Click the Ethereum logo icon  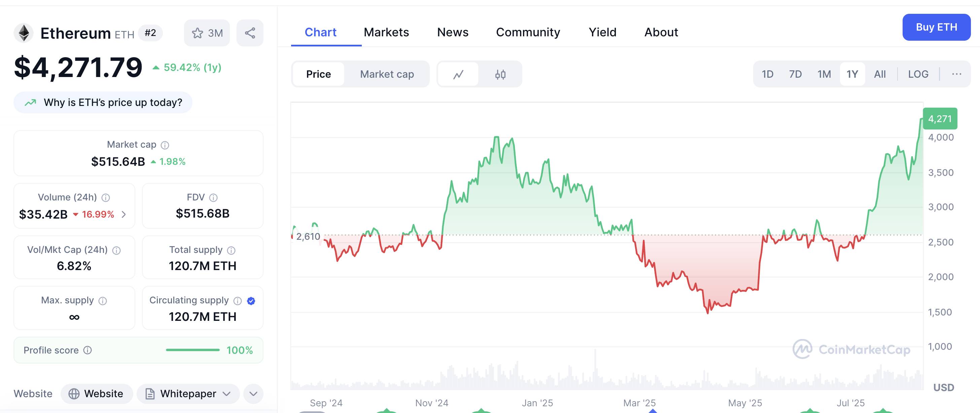(24, 33)
